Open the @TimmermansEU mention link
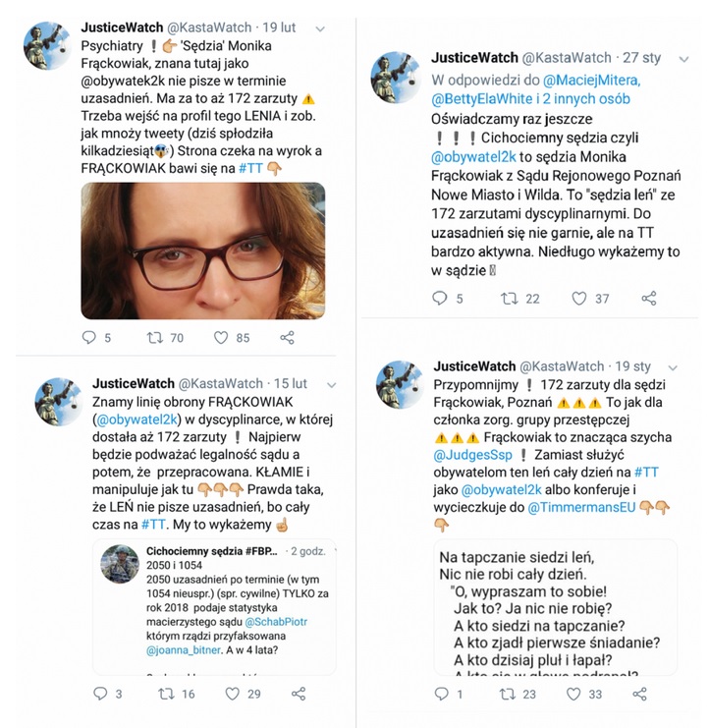The height and width of the screenshot is (728, 709). coord(581,508)
